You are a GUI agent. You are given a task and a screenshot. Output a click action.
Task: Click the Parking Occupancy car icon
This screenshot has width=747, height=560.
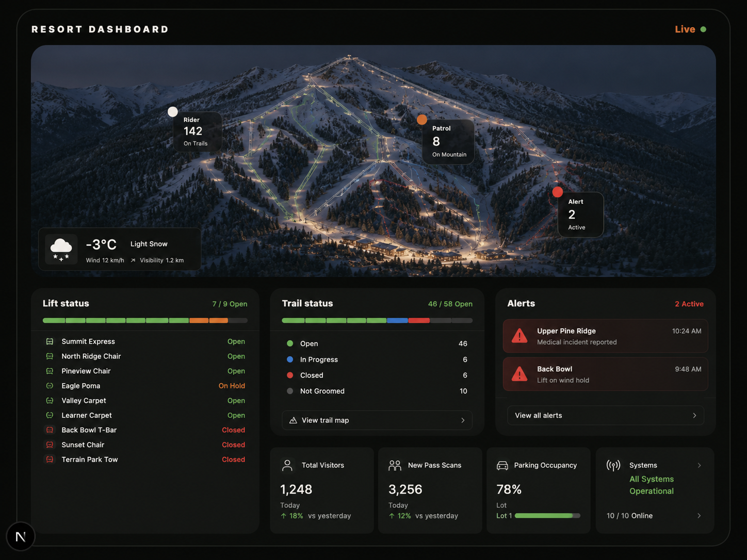click(502, 466)
